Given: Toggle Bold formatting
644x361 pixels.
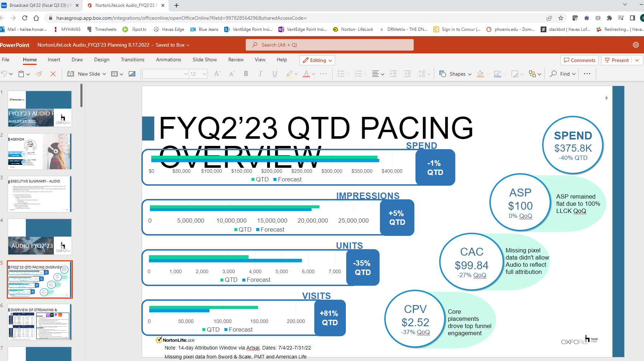Looking at the screenshot, I should 246,74.
